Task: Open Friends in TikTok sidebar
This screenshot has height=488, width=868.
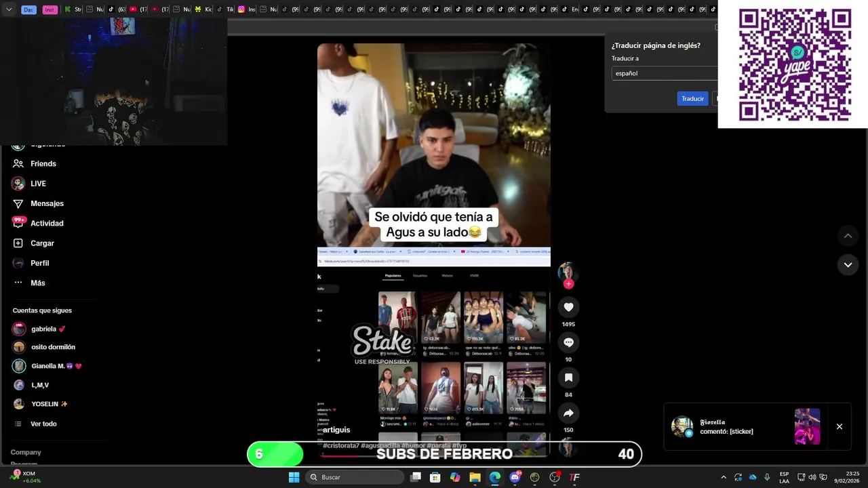Action: point(34,163)
